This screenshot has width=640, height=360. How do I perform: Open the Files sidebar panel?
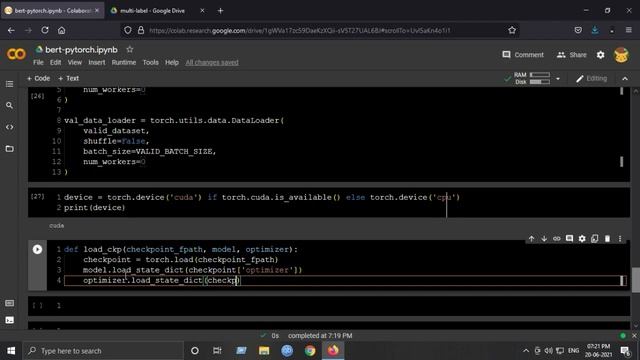pyautogui.click(x=9, y=149)
